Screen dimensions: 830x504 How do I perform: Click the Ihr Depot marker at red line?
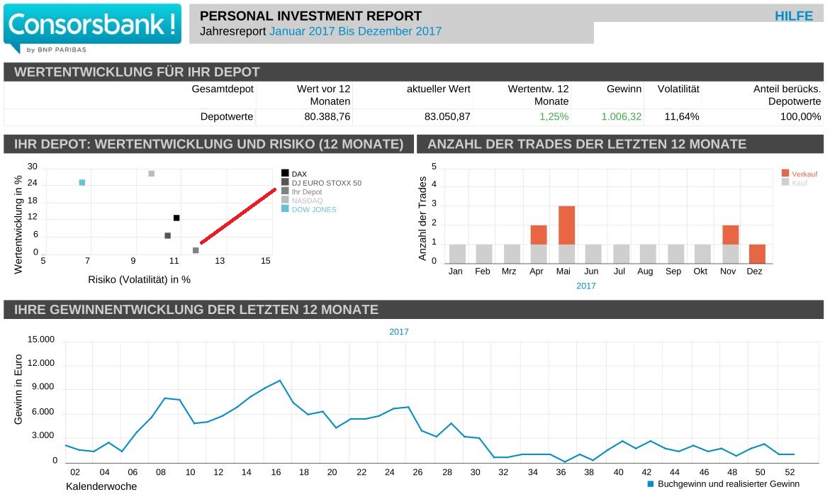coord(196,250)
